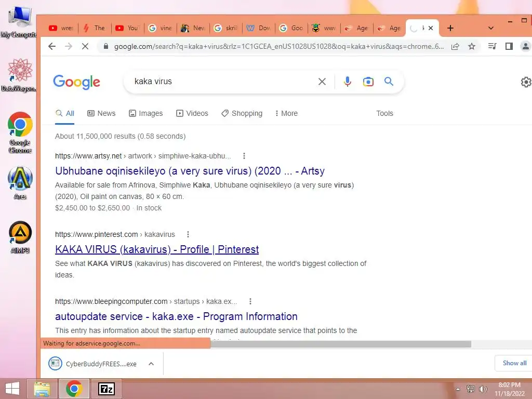Open the Chrome profile avatar
Image resolution: width=532 pixels, height=399 pixels.
point(526,46)
